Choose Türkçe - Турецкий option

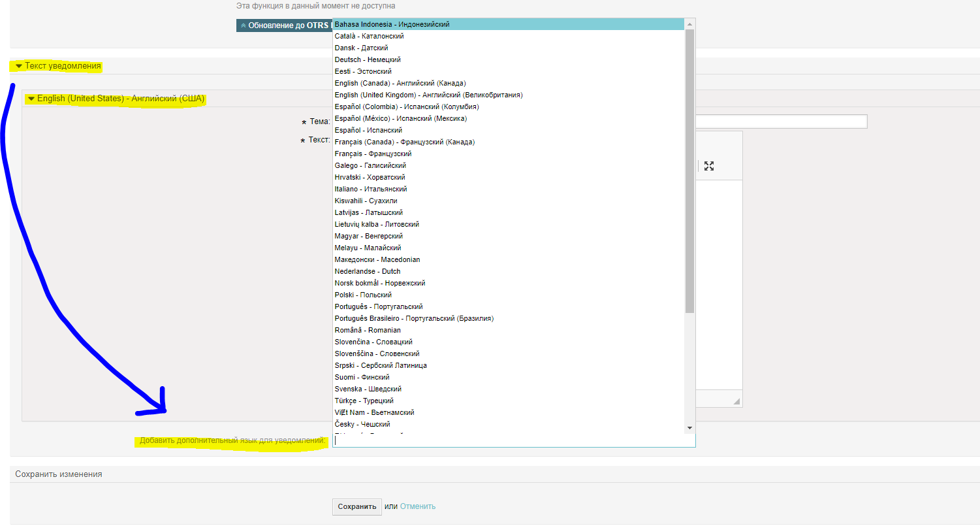509,401
